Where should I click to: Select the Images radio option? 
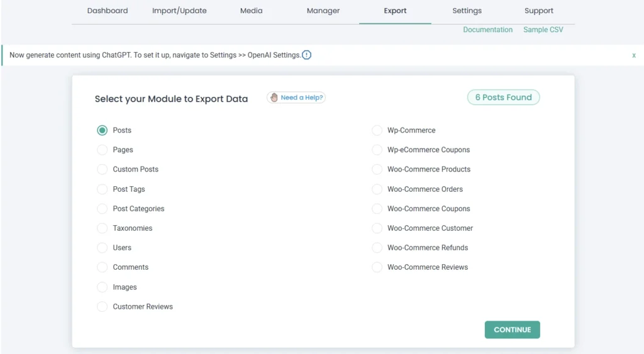pyautogui.click(x=102, y=287)
